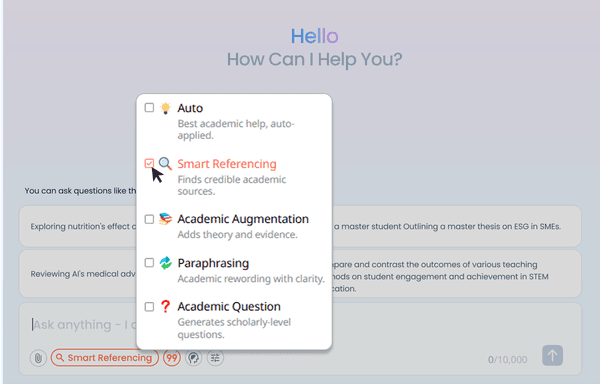The width and height of the screenshot is (600, 384).
Task: Choose the Academic Question menu label
Action: click(x=229, y=307)
